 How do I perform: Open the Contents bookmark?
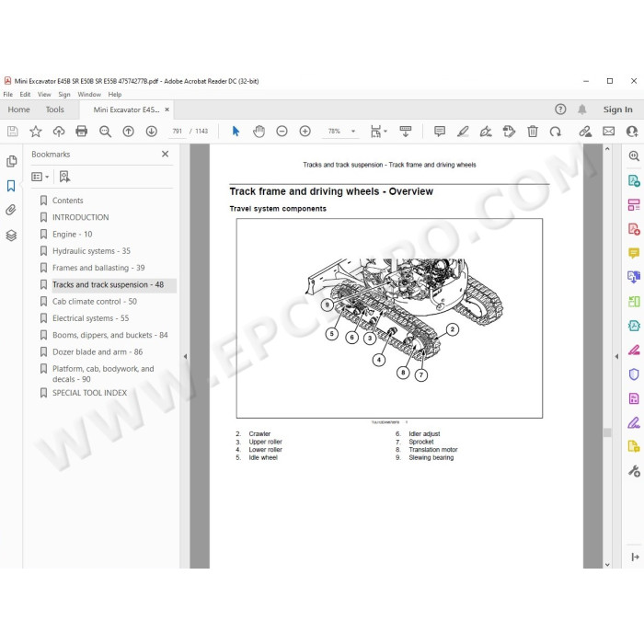(68, 201)
